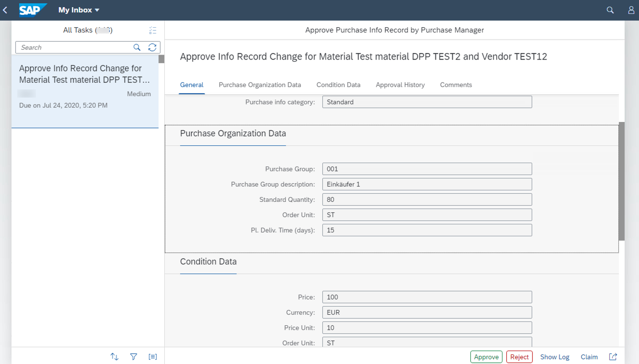Open the share/export icon in footer
Image resolution: width=639 pixels, height=364 pixels.
[613, 357]
